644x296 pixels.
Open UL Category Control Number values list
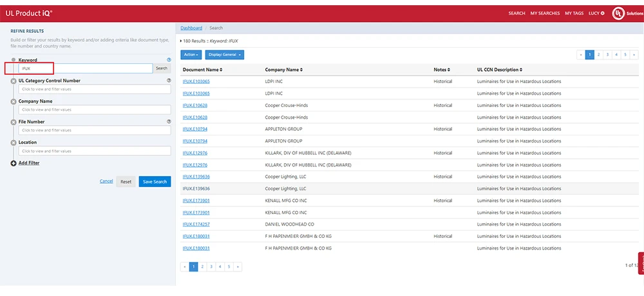[x=95, y=89]
